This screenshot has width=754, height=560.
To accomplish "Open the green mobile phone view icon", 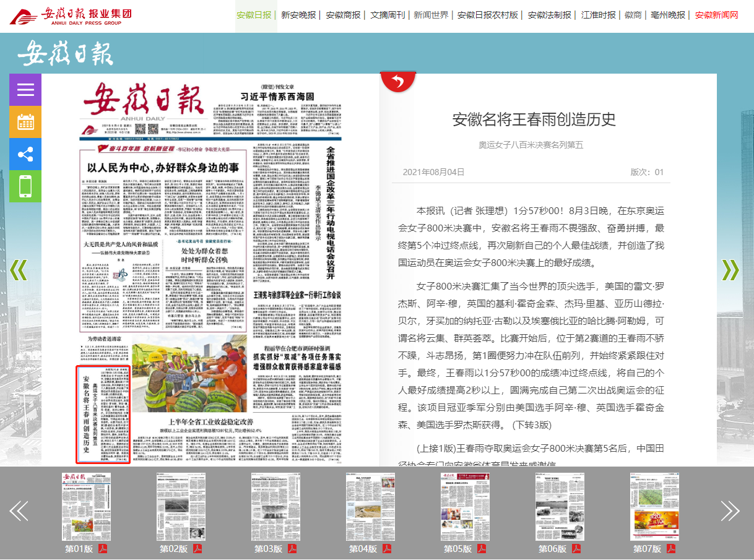I will (x=25, y=186).
